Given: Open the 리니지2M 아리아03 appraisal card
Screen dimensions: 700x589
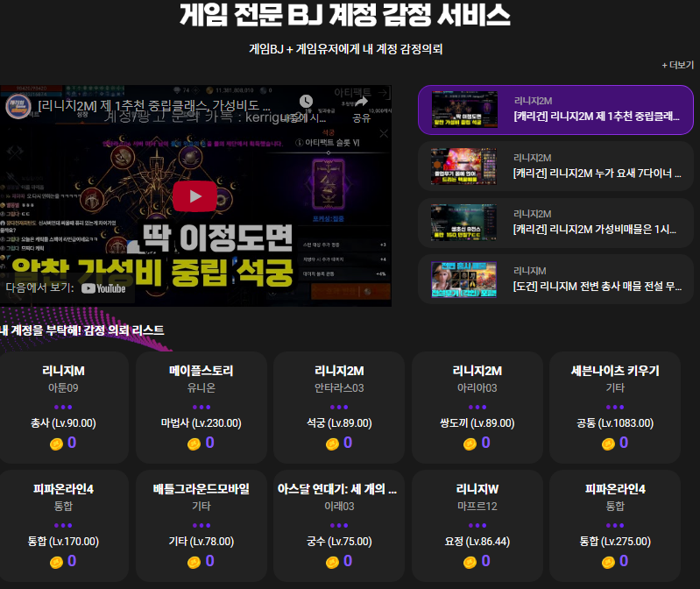Looking at the screenshot, I should [477, 408].
